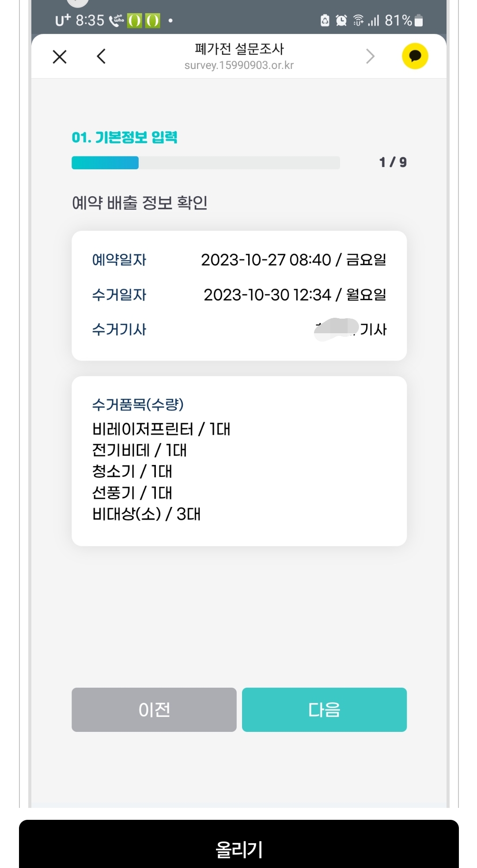The height and width of the screenshot is (868, 477).
Task: Tap the alarm clock status icon
Action: [341, 20]
